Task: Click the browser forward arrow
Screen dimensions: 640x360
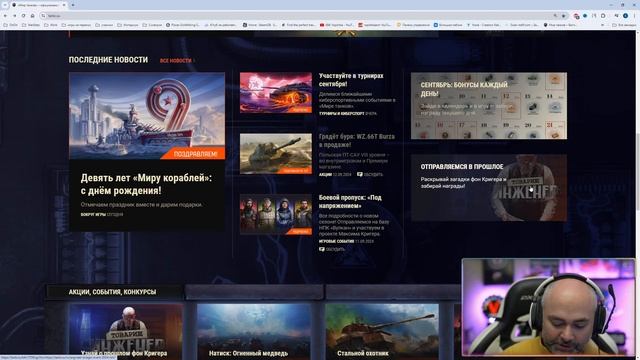Action: [x=14, y=16]
